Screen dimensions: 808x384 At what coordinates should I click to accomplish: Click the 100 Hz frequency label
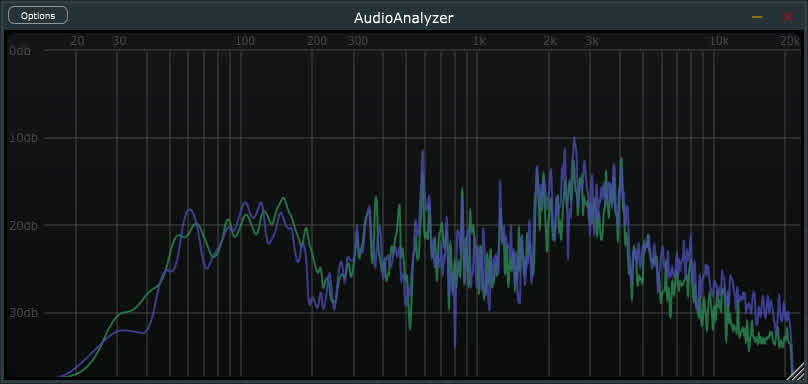(x=244, y=42)
